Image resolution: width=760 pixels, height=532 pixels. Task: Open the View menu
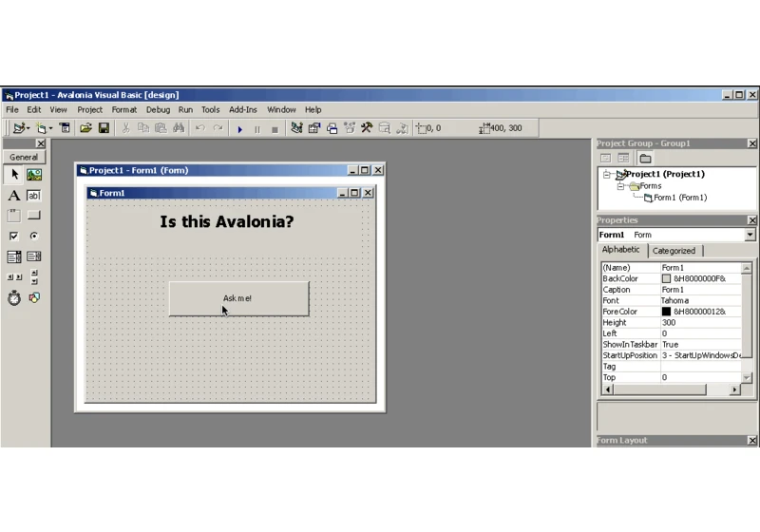click(x=58, y=110)
